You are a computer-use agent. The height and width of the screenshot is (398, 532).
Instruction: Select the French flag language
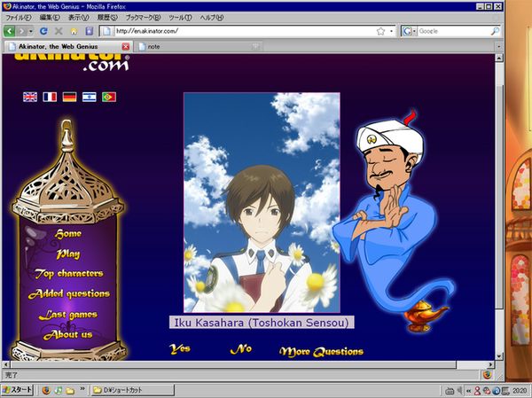click(x=50, y=97)
